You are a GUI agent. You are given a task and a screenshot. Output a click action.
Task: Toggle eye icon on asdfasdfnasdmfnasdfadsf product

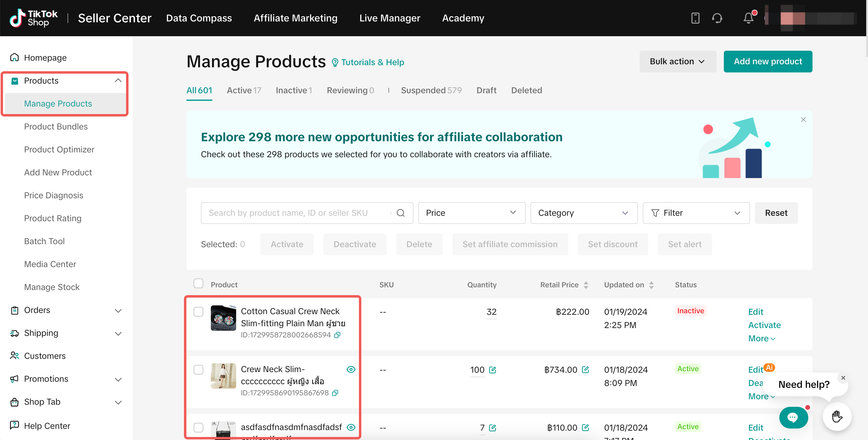[x=351, y=427]
